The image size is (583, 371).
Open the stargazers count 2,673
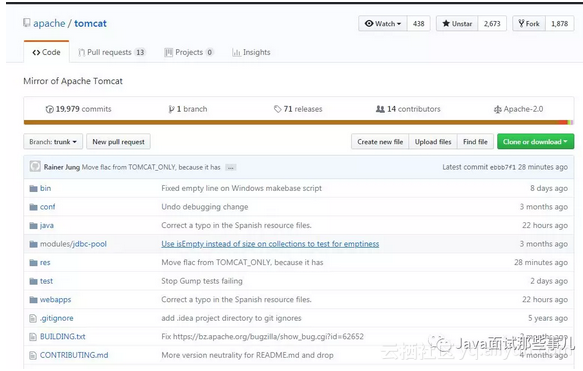tap(492, 23)
